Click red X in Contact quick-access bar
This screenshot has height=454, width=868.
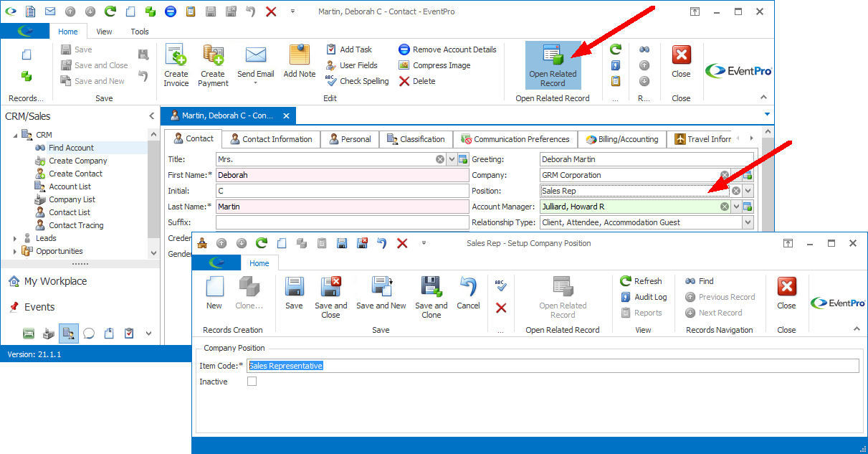[271, 11]
